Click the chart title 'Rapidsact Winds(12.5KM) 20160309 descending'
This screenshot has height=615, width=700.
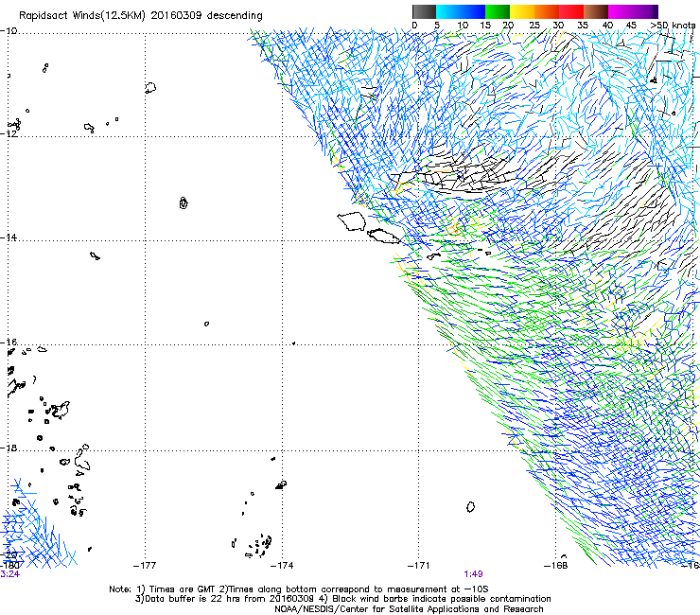pyautogui.click(x=141, y=15)
